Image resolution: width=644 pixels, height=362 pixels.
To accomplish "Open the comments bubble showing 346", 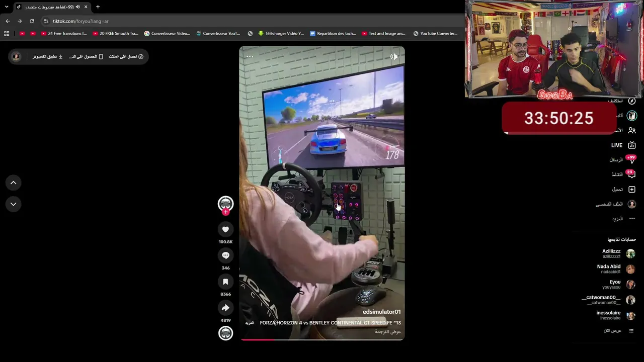I will pyautogui.click(x=225, y=255).
